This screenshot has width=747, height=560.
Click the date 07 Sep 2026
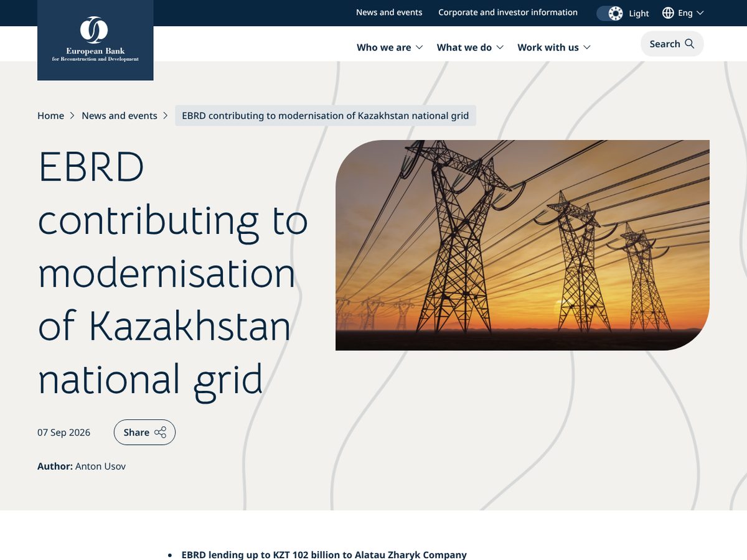[63, 432]
